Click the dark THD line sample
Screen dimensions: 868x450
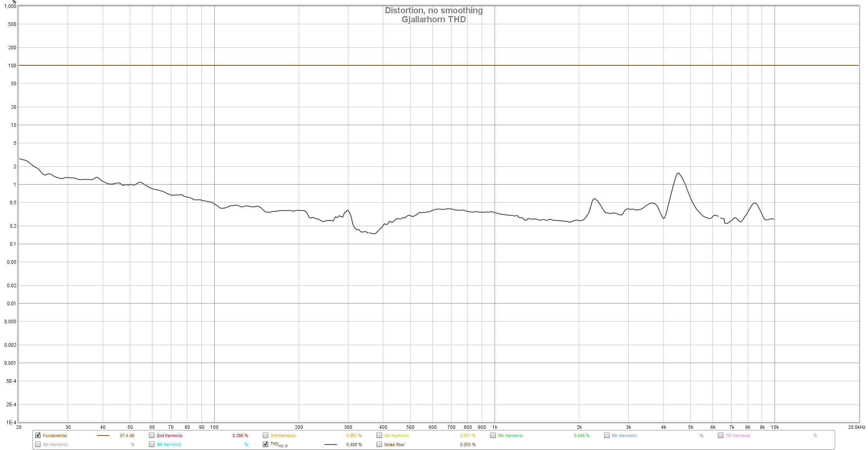click(330, 445)
